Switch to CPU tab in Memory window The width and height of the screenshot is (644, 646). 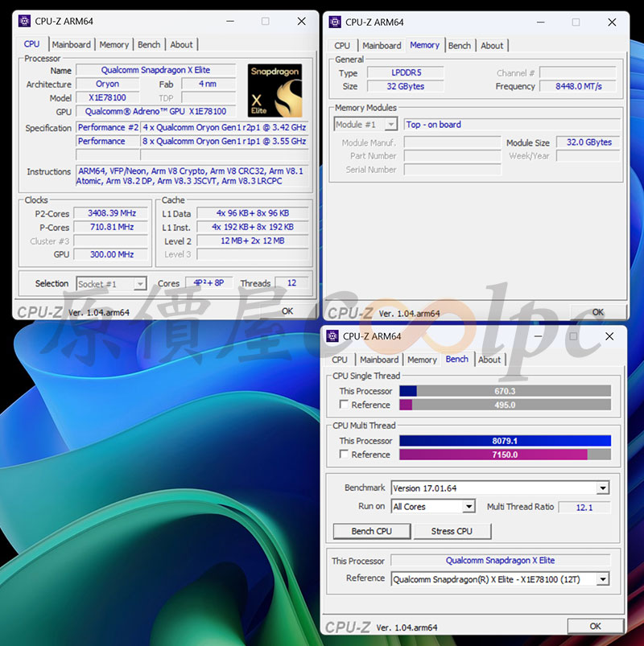[342, 46]
